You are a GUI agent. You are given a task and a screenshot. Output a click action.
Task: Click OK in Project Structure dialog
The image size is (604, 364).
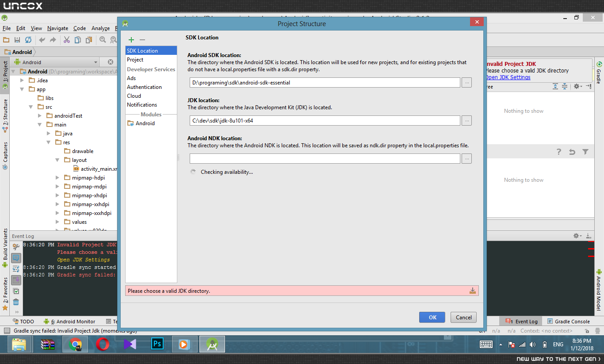[432, 317]
